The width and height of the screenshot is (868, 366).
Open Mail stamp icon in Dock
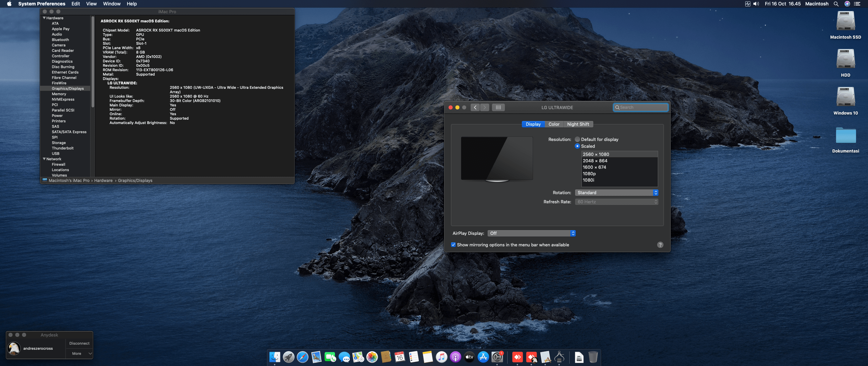tap(316, 357)
